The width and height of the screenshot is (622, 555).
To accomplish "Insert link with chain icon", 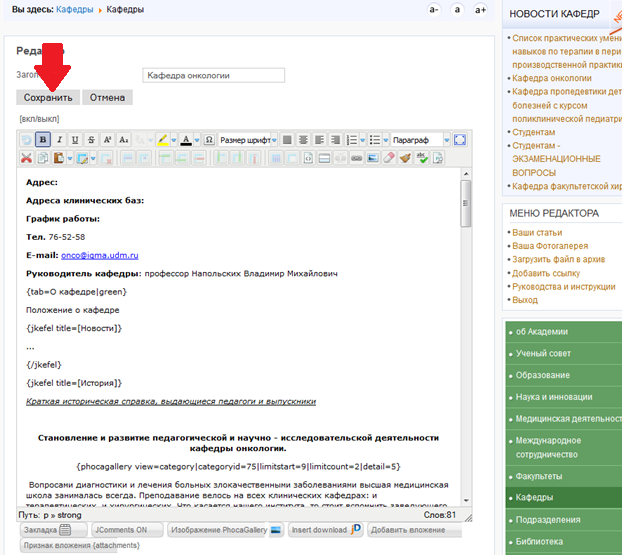I will coord(357,158).
